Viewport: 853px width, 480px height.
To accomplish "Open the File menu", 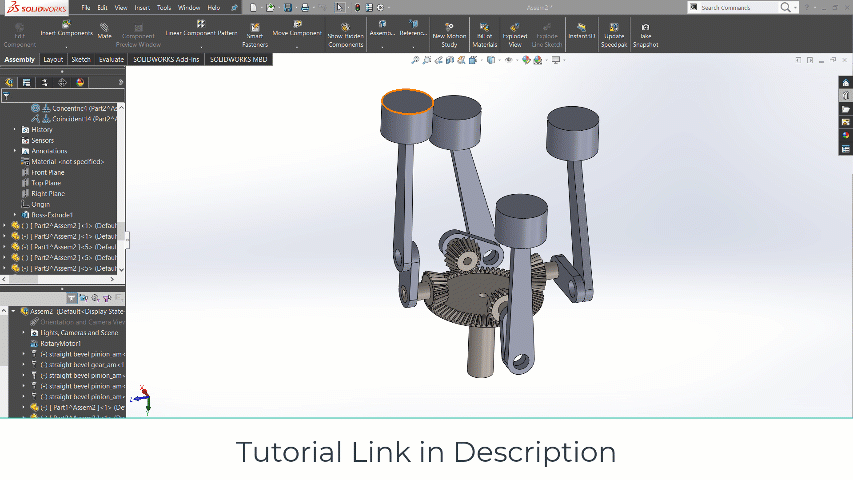I will pos(86,8).
